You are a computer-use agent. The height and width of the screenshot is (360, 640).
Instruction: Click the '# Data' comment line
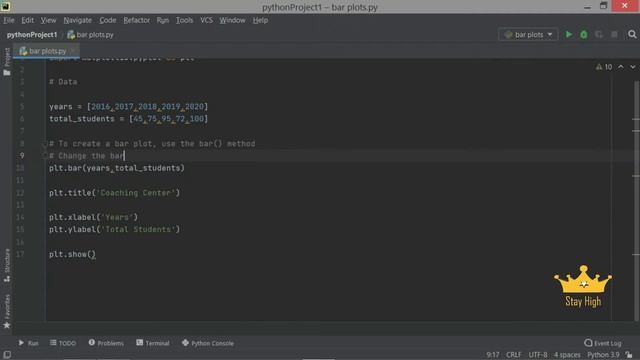[63, 82]
